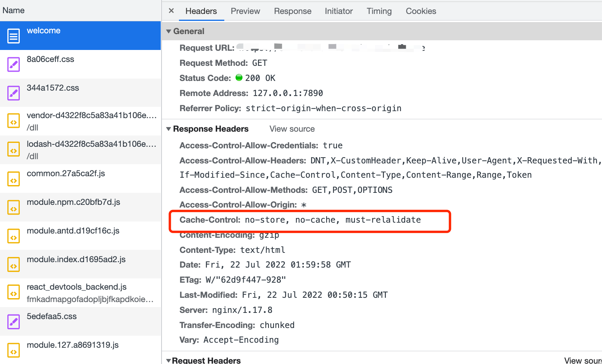Screen dimensions: 602x364
Task: Select the 344a1572.css request
Action: (x=81, y=93)
